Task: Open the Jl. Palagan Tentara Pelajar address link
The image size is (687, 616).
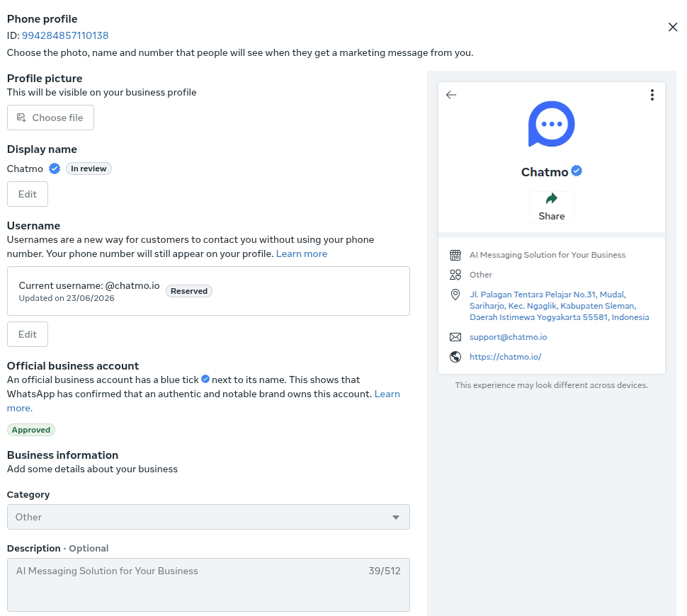Action: tap(559, 306)
